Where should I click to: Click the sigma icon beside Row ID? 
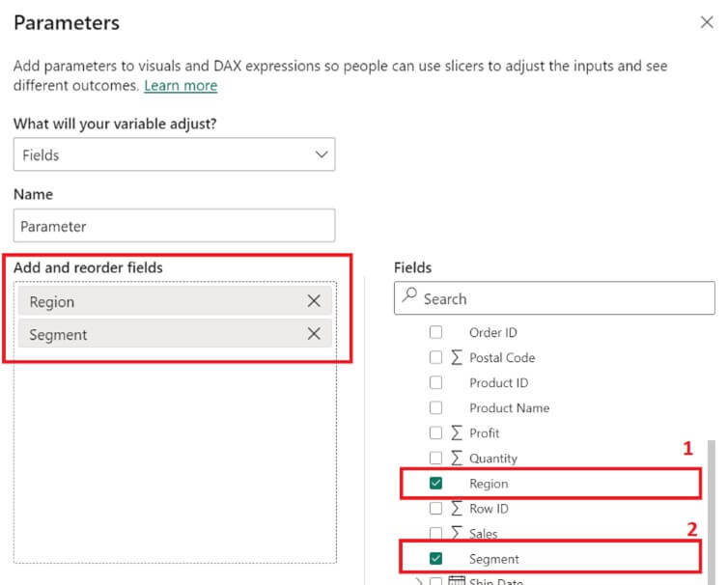pos(457,509)
